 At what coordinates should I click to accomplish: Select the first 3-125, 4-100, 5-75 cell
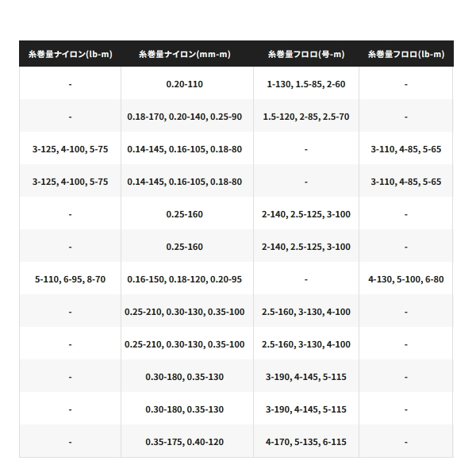(70, 149)
